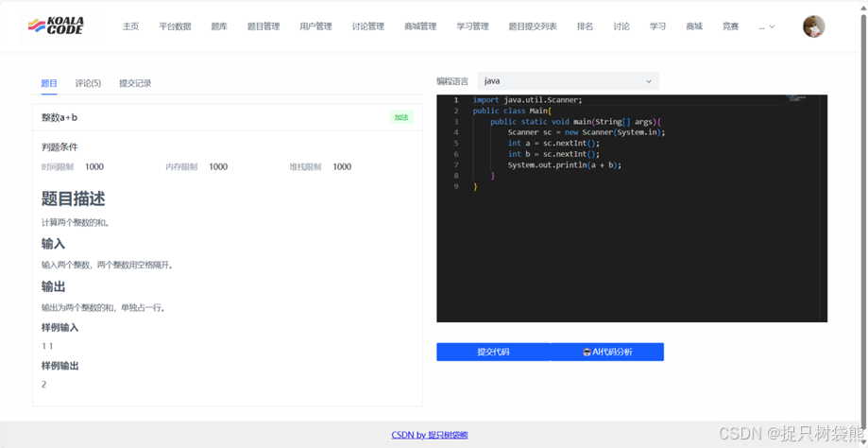Click the 样例输入 heading
Screen dimensions: 868x448
tap(60, 328)
